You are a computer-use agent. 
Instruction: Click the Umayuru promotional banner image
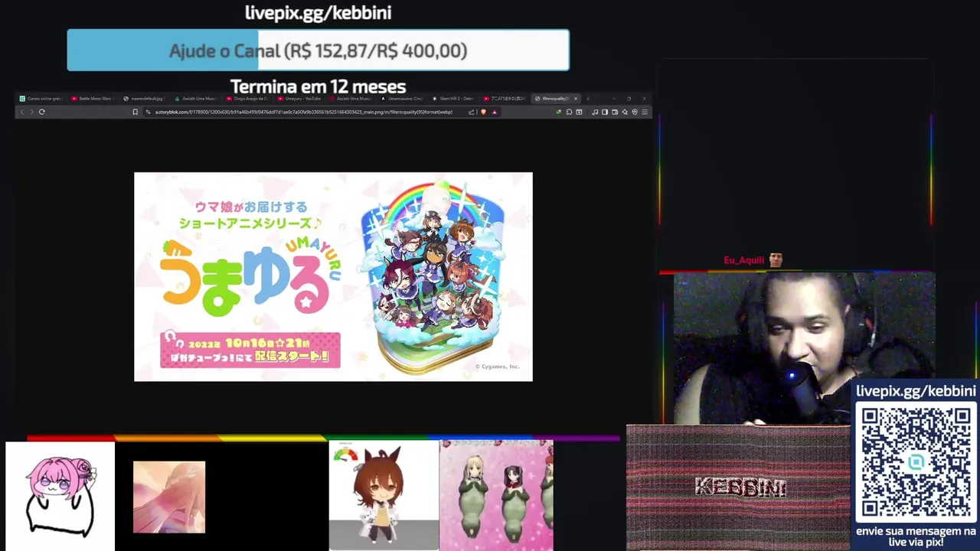coord(333,276)
